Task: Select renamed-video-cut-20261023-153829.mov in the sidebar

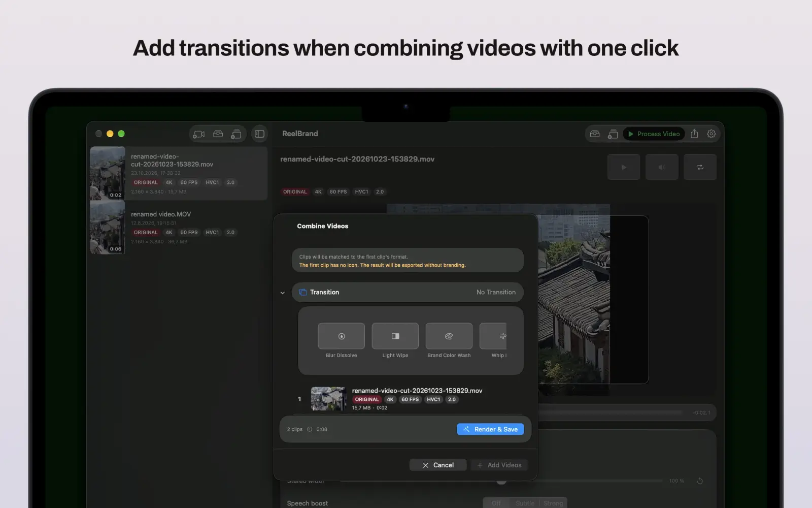Action: click(179, 173)
